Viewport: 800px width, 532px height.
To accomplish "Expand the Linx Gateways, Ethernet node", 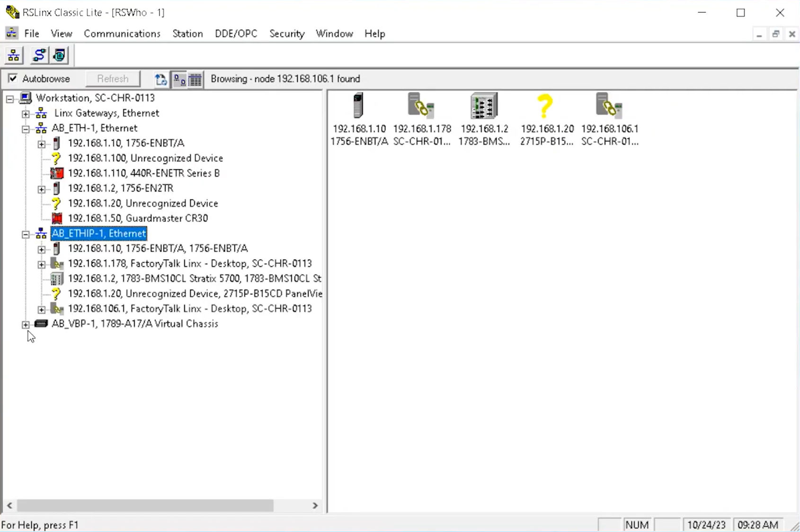I will click(x=26, y=114).
